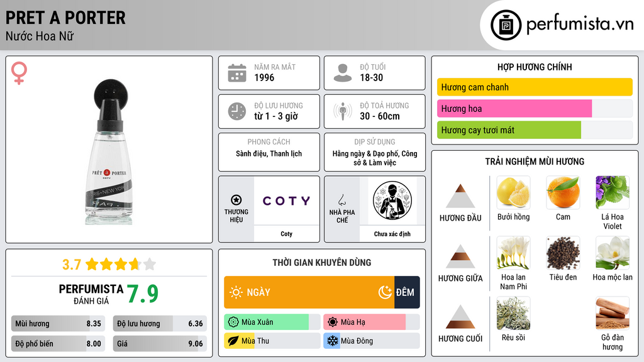Click the Độ phổ biến 8.00 score bar
Image resolution: width=644 pixels, height=362 pixels.
[x=58, y=344]
